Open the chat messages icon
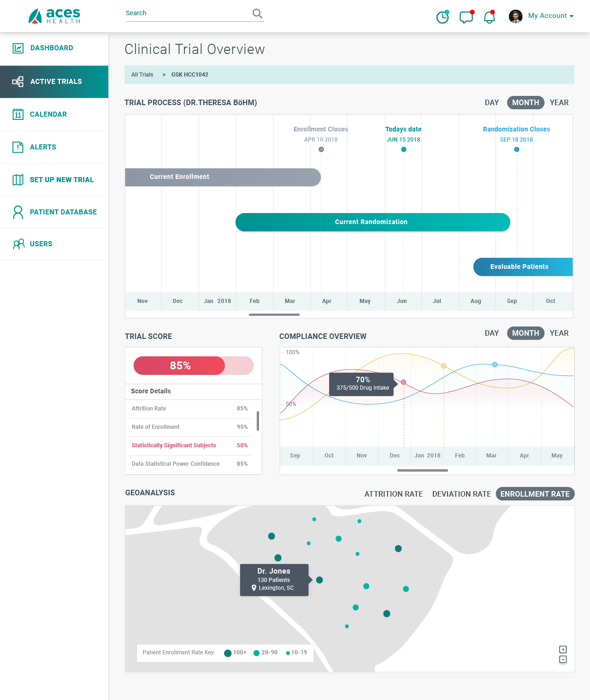 (466, 17)
